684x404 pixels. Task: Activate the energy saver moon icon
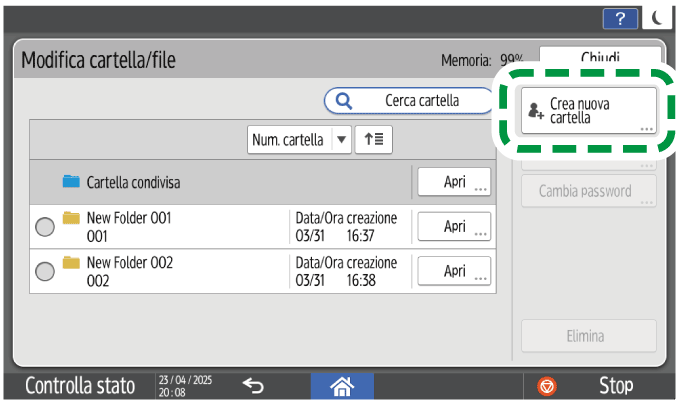(657, 18)
